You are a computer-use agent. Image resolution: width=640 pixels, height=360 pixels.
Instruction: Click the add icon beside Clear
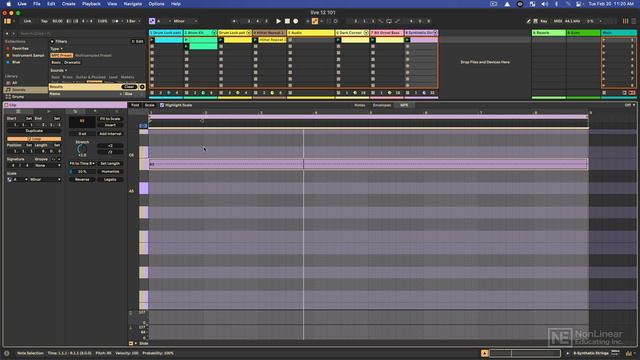(142, 87)
